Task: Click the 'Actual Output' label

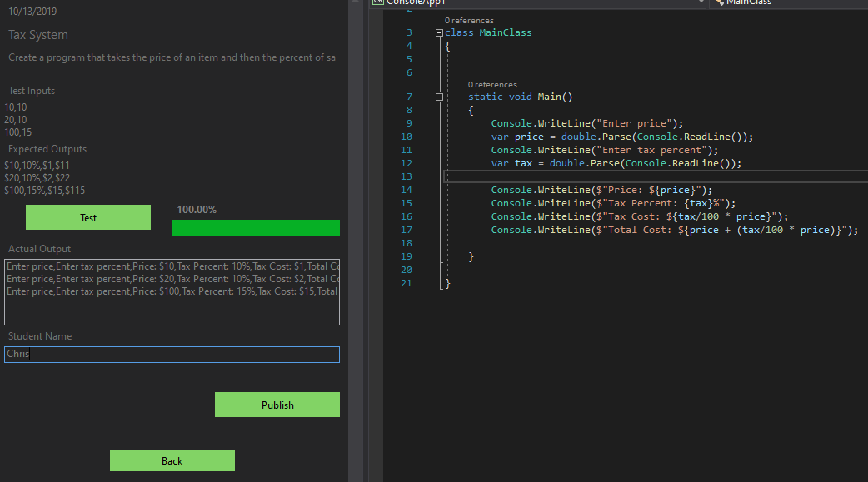Action: (39, 249)
